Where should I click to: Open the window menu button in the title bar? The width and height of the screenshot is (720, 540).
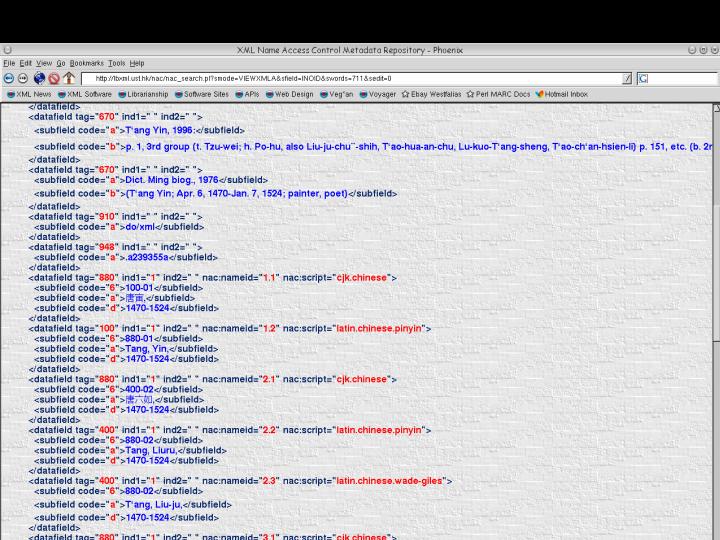tap(7, 50)
